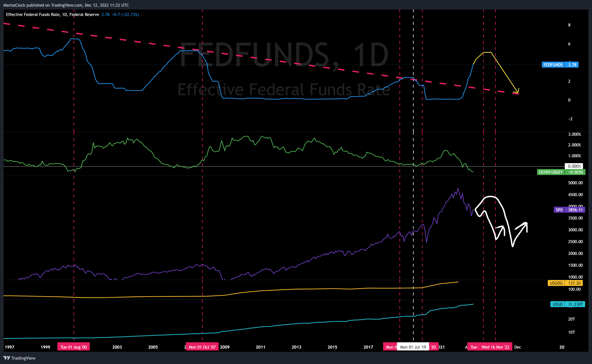Click the blue 3.78 value in the legend
This screenshot has width=592, height=364.
click(x=105, y=14)
